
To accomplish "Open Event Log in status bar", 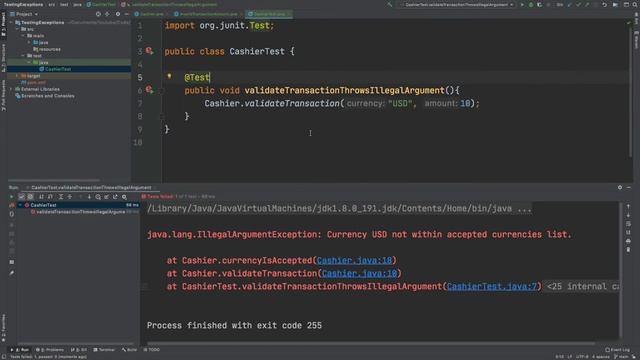I will pos(618,350).
